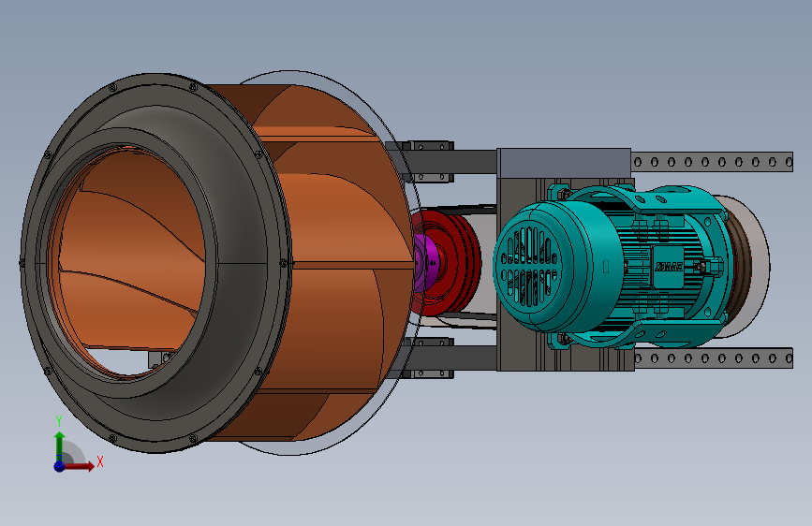Select the teal motor fan cover grille
This screenshot has width=812, height=526.
click(x=527, y=267)
